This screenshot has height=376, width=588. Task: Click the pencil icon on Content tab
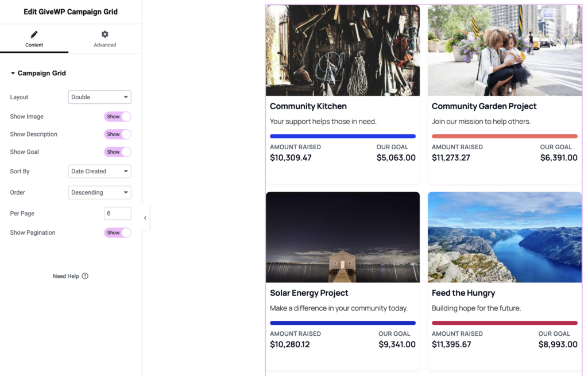pyautogui.click(x=34, y=34)
